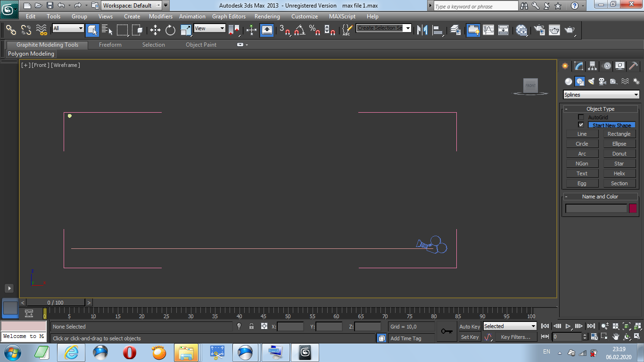Viewport: 644px width, 362px height.
Task: Switch to the Display panel tab
Action: tap(620, 66)
